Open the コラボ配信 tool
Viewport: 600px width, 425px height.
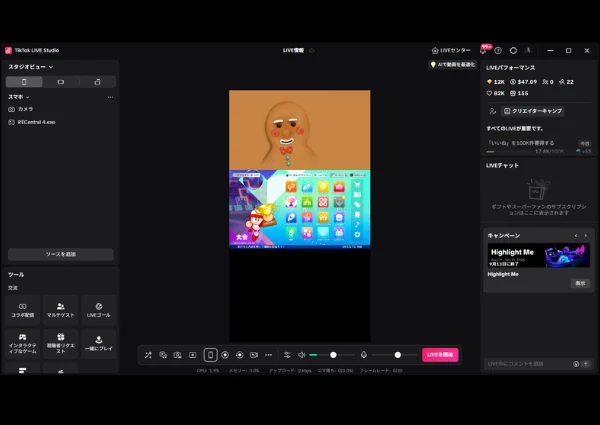[23, 310]
